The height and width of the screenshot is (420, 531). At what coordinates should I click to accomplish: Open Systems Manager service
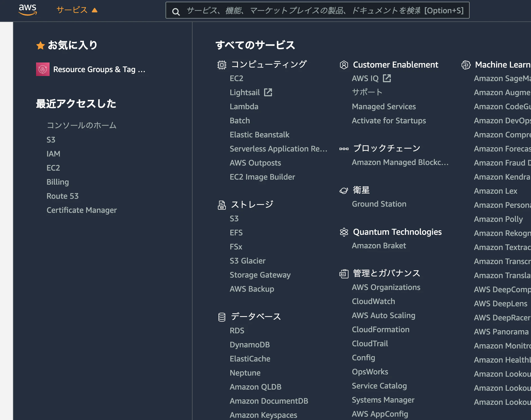[383, 400]
